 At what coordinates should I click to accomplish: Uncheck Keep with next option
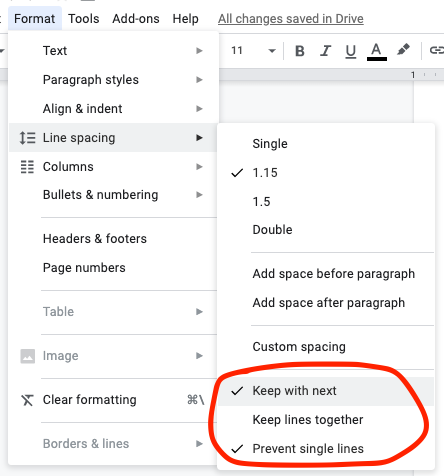[325, 391]
